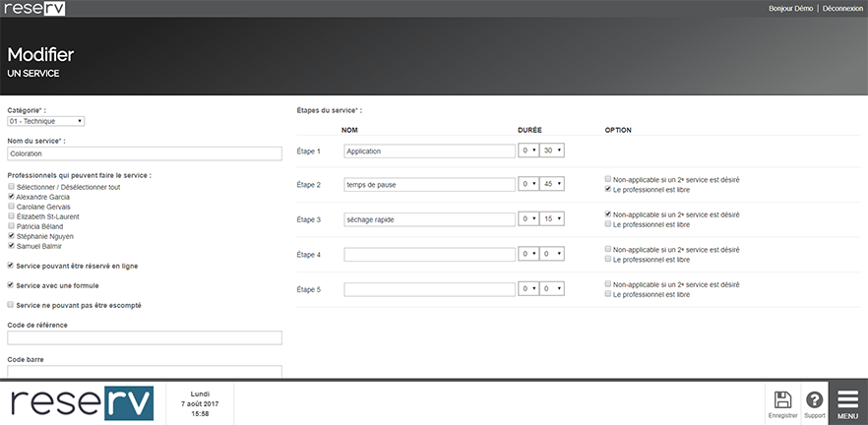
Task: Check Étape 5 Le professionnel est libre
Action: click(608, 294)
